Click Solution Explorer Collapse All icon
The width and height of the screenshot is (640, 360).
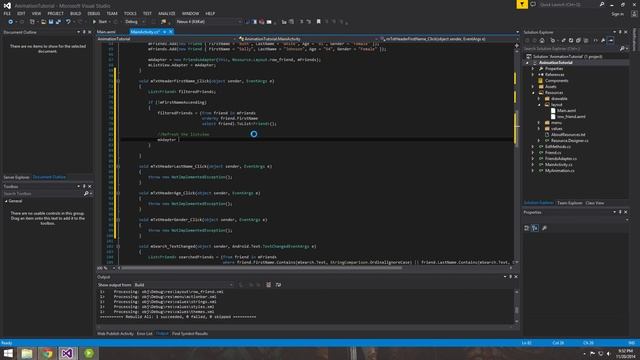(578, 40)
